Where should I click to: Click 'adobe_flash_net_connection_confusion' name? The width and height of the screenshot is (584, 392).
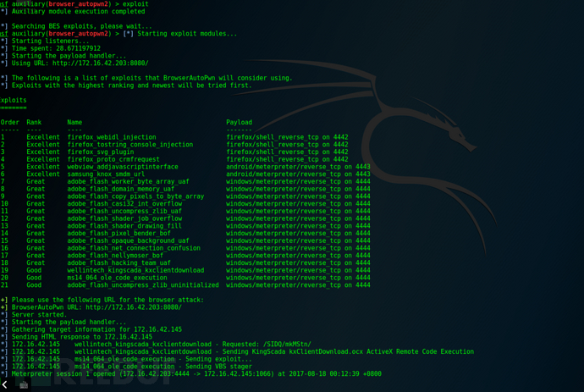134,248
